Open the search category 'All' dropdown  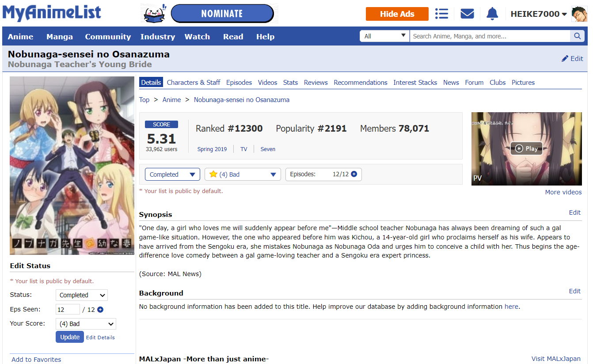[385, 36]
